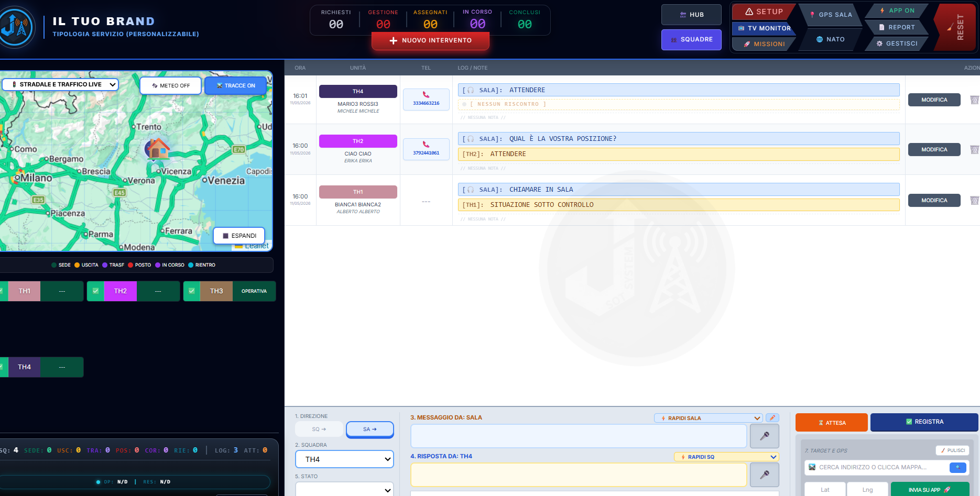The width and height of the screenshot is (980, 496).
Task: Open the GESTISCI gear settings
Action: 896,43
